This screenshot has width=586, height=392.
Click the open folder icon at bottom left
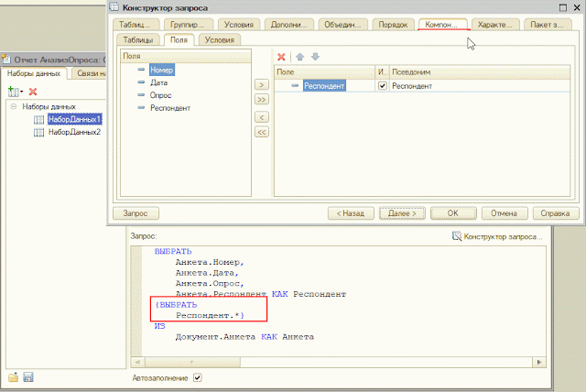coord(14,377)
